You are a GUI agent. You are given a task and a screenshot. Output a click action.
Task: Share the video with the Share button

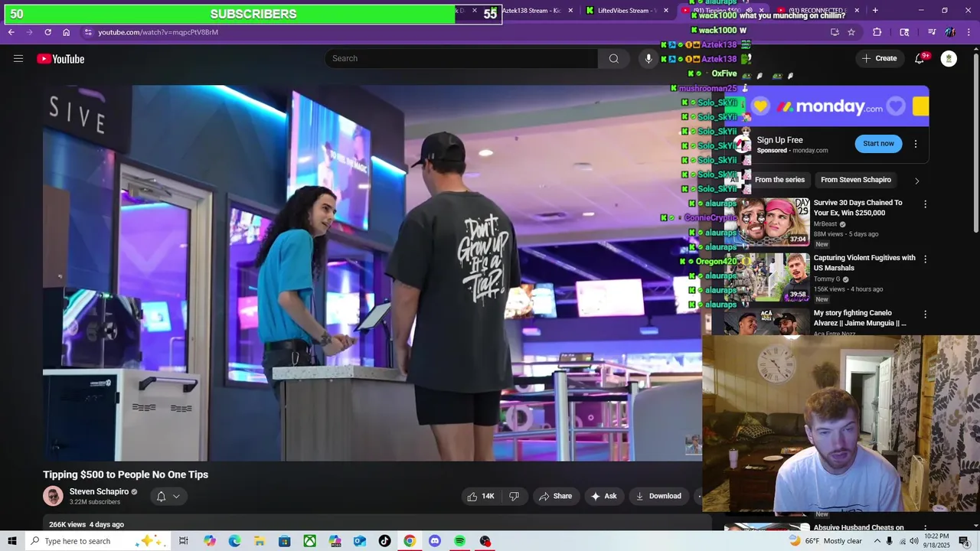(556, 496)
